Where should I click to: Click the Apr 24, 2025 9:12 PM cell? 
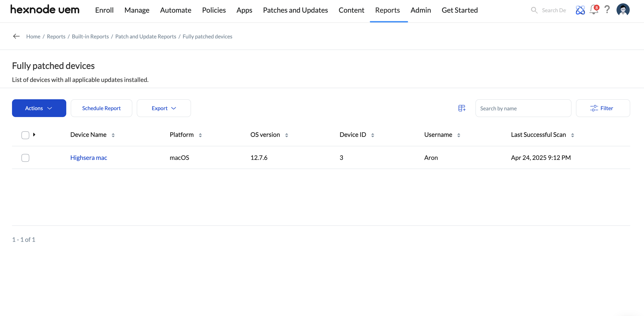click(541, 158)
